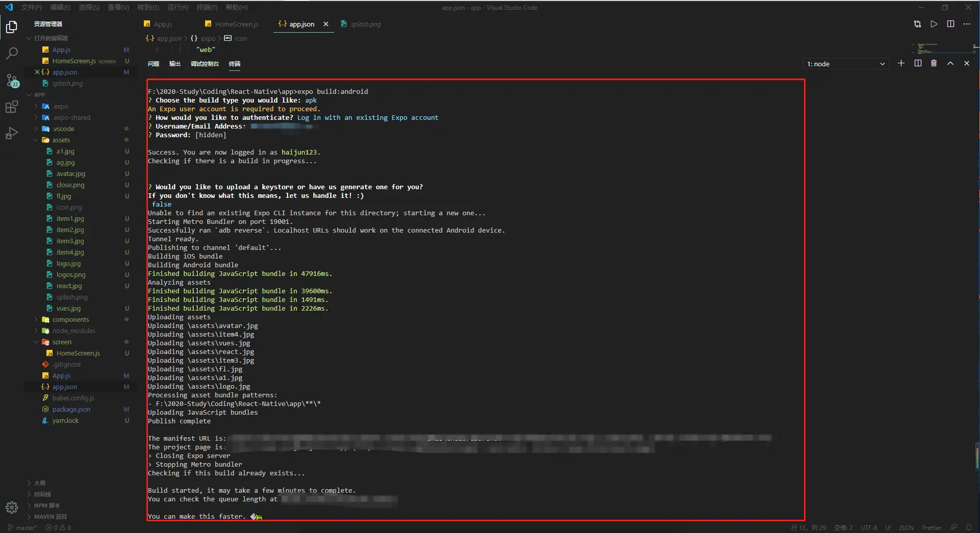The image size is (980, 533).
Task: Open the Run and Debug view
Action: (12, 133)
